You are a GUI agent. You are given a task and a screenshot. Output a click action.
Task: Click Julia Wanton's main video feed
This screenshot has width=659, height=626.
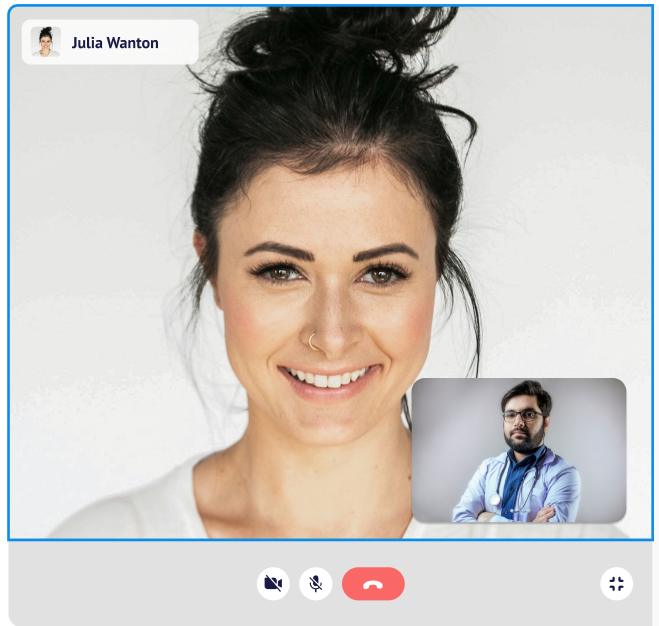coord(330,272)
